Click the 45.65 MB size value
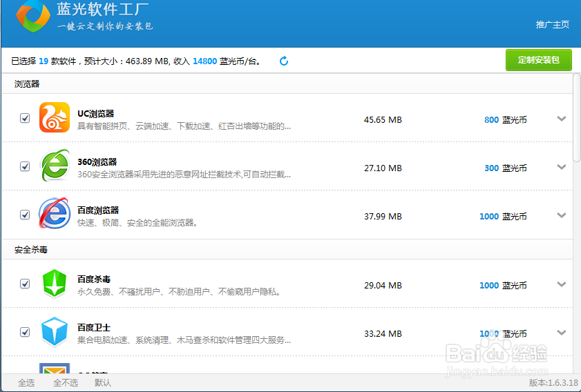The width and height of the screenshot is (581, 392). point(383,120)
